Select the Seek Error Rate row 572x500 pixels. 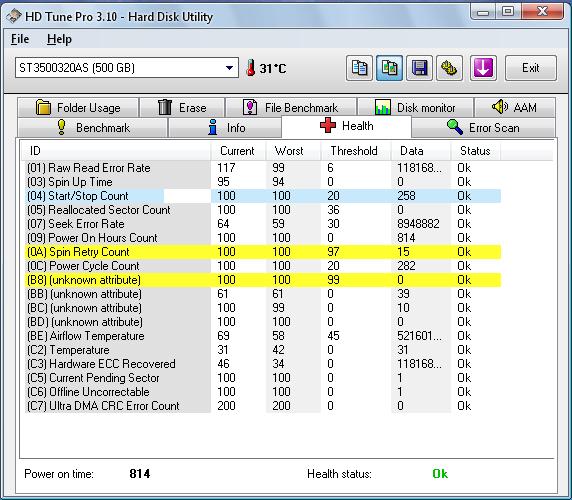(x=263, y=224)
